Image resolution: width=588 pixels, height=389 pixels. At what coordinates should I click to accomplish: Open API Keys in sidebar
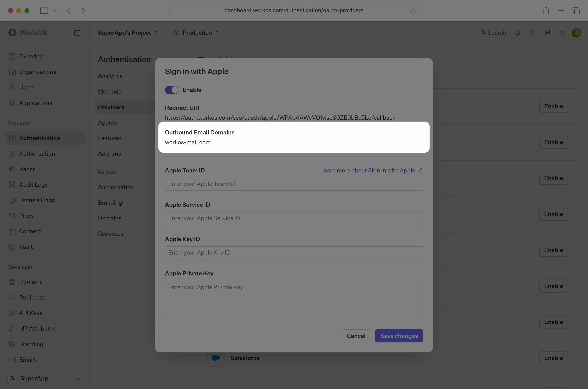pos(45,313)
